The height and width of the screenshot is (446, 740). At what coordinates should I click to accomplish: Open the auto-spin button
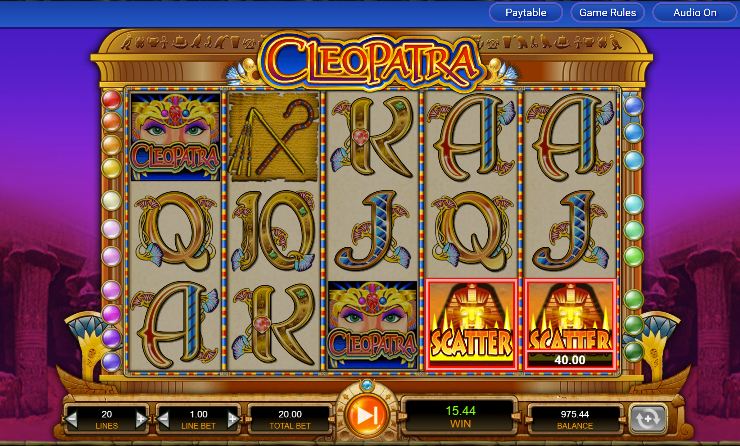tap(648, 418)
